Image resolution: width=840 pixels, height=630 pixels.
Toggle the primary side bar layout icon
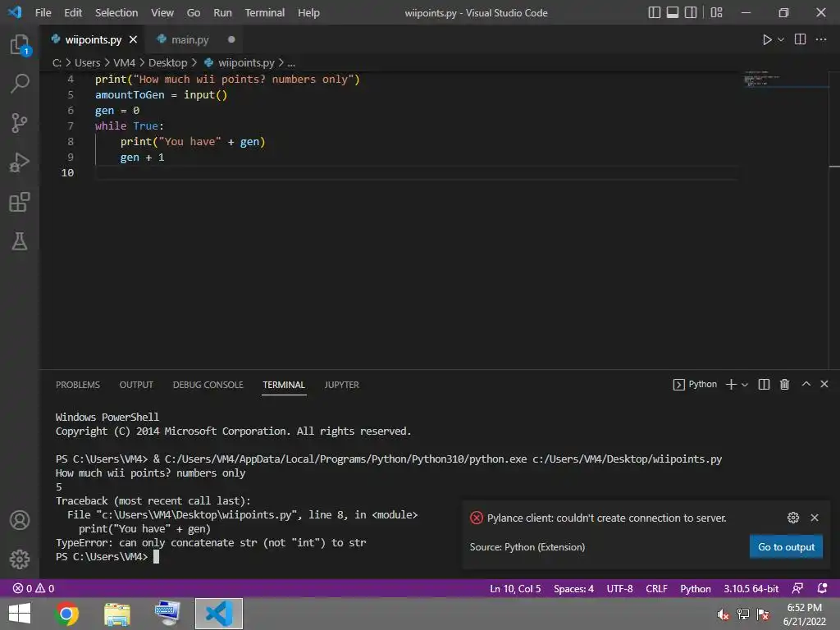coord(654,12)
